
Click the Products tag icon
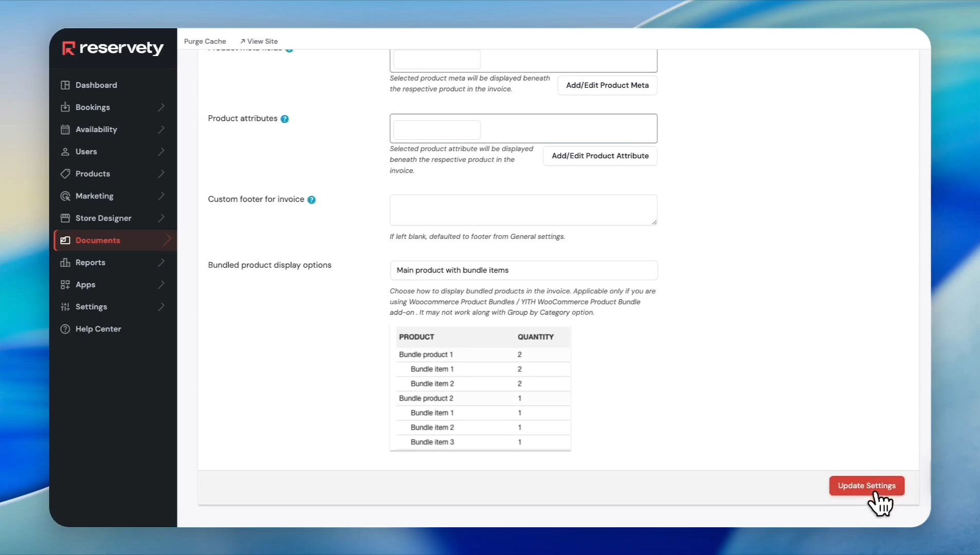tap(65, 174)
